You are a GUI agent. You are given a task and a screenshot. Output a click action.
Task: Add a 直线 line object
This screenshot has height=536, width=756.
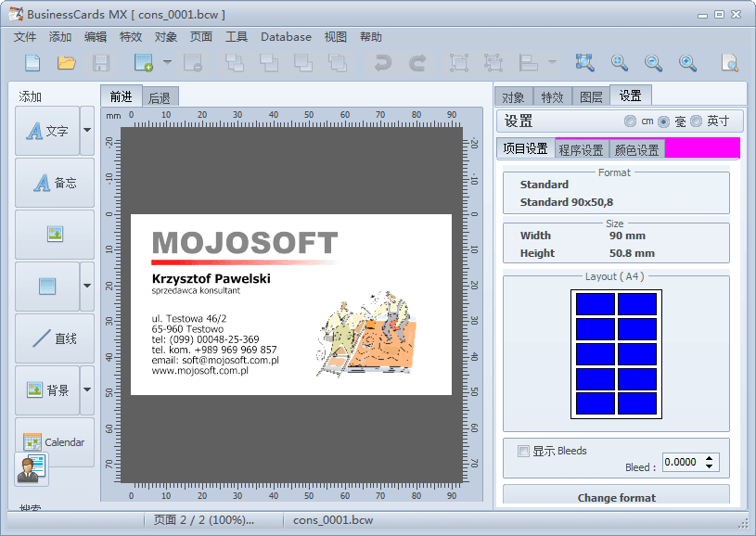(55, 338)
